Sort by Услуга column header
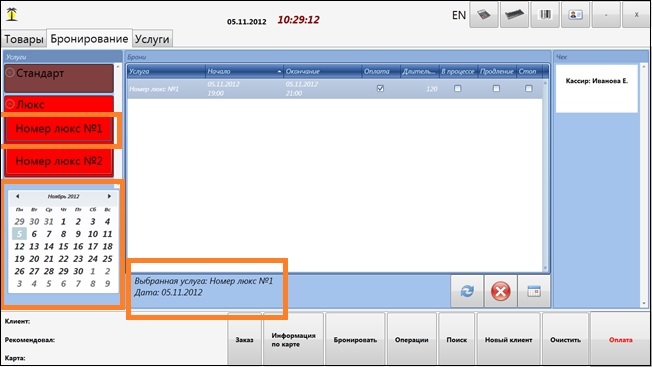 tap(166, 71)
